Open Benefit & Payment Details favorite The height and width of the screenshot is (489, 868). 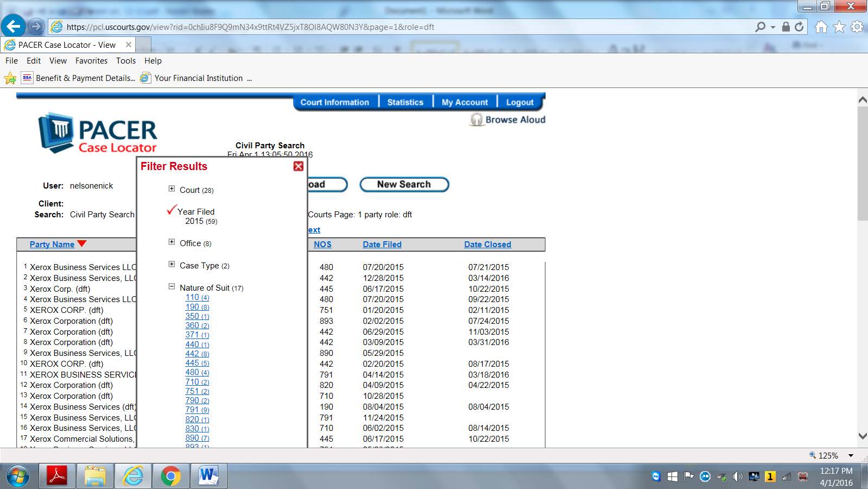(79, 78)
